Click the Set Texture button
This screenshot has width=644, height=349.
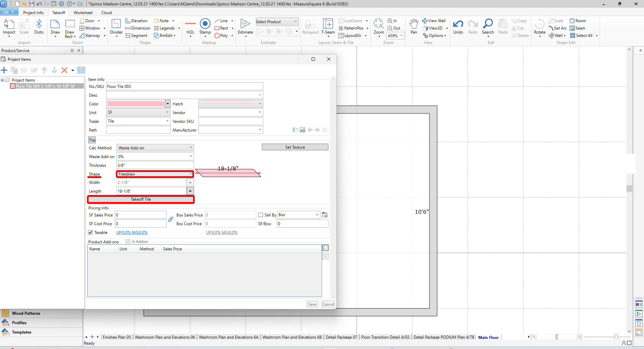295,147
